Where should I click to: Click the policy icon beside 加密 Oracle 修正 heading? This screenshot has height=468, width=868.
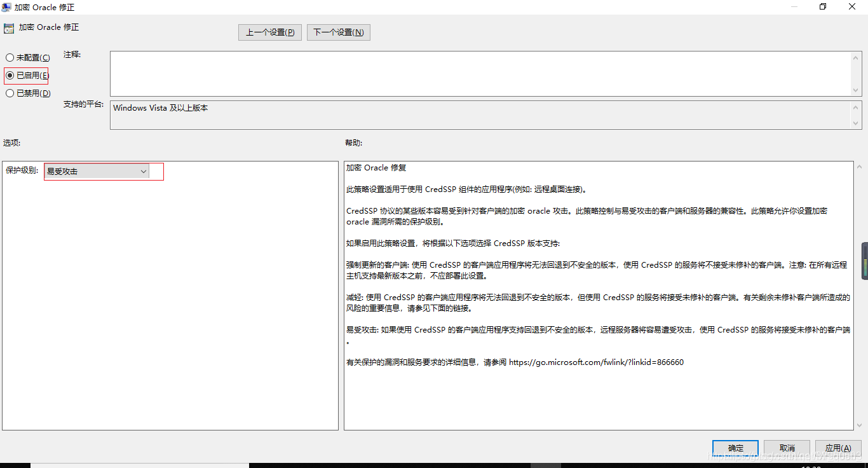8,28
